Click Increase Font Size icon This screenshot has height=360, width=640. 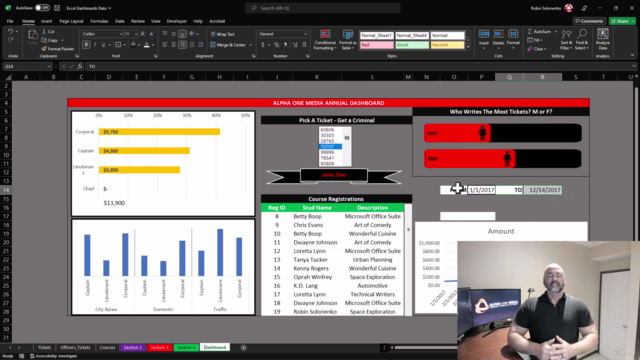click(143, 34)
